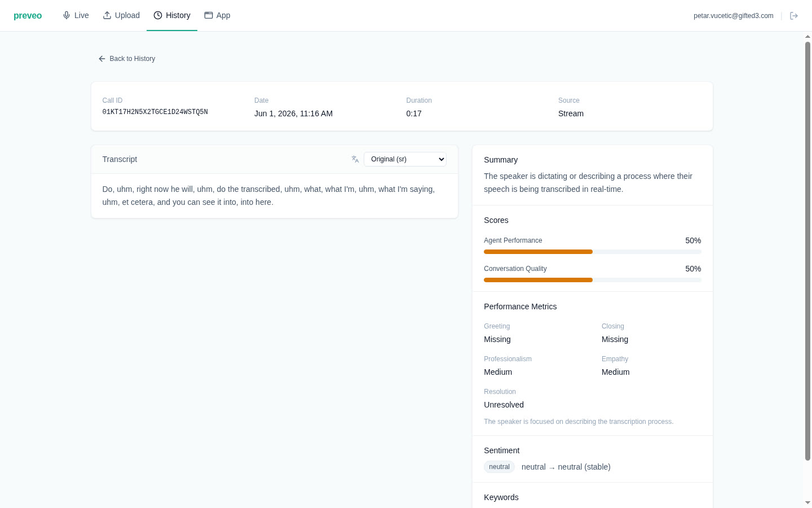Click the Empathy value Medium
This screenshot has height=508, width=812.
[616, 372]
